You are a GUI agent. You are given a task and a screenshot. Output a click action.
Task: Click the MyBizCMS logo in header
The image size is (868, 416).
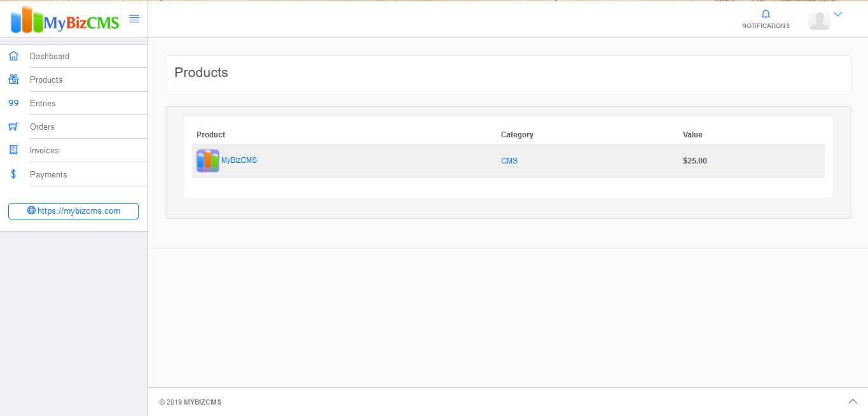click(x=65, y=20)
